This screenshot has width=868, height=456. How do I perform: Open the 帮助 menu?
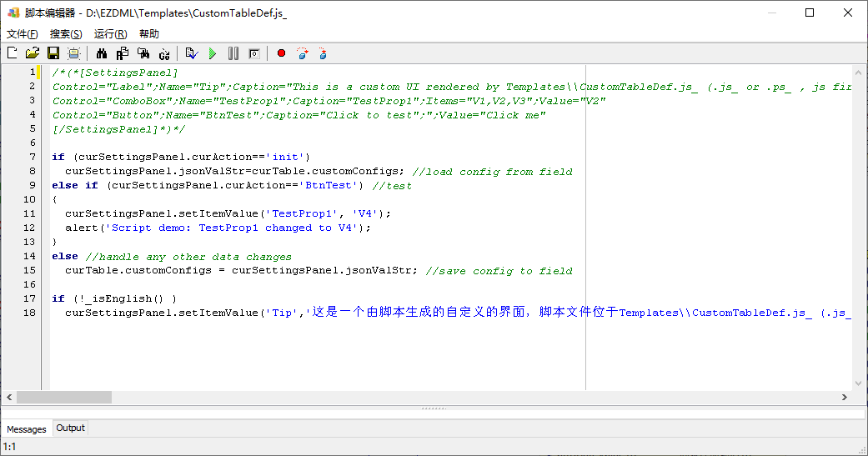(149, 34)
